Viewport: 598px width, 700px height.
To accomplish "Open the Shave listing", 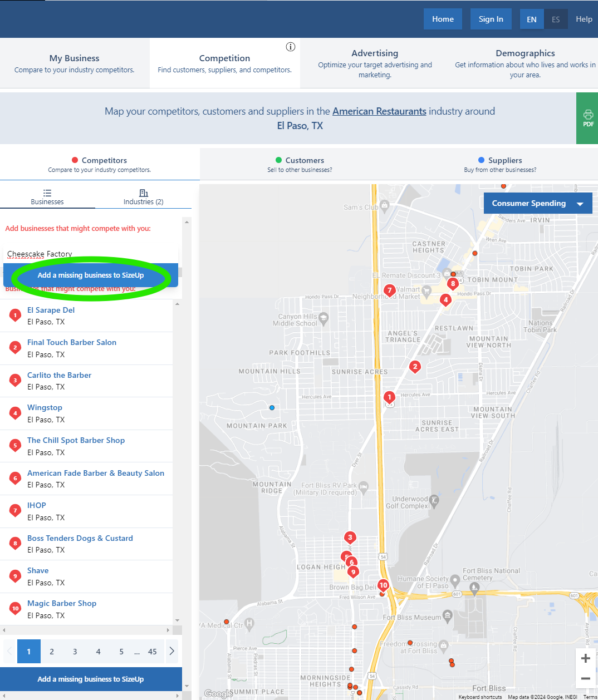I will pyautogui.click(x=38, y=571).
